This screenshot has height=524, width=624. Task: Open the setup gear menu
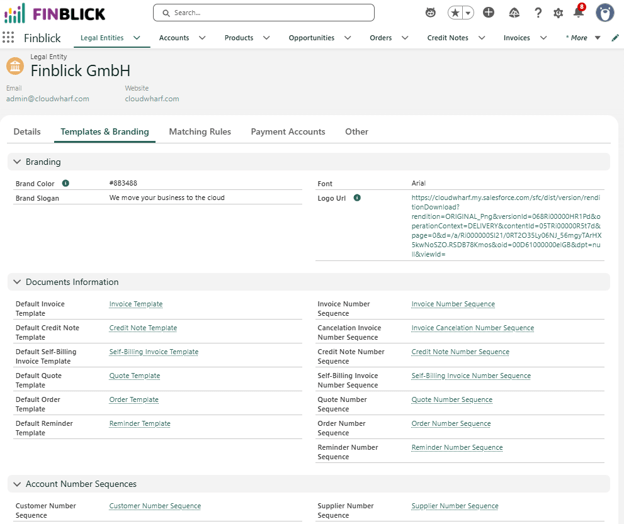558,13
